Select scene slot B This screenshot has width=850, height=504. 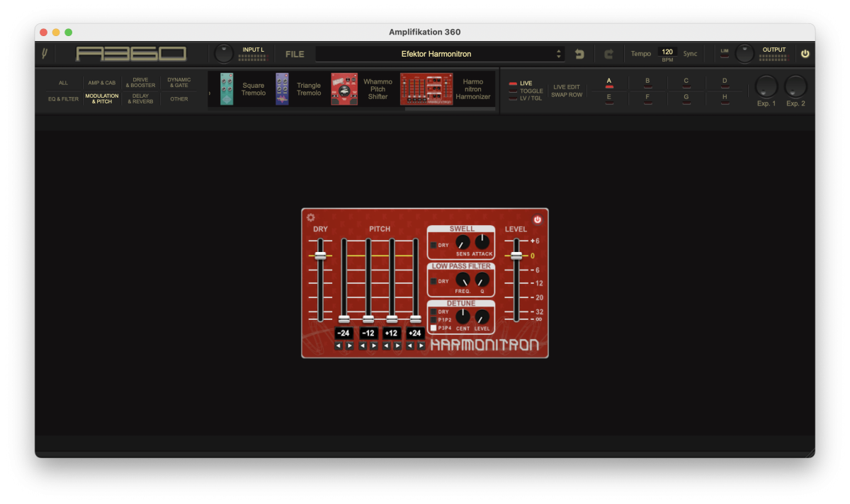[647, 83]
